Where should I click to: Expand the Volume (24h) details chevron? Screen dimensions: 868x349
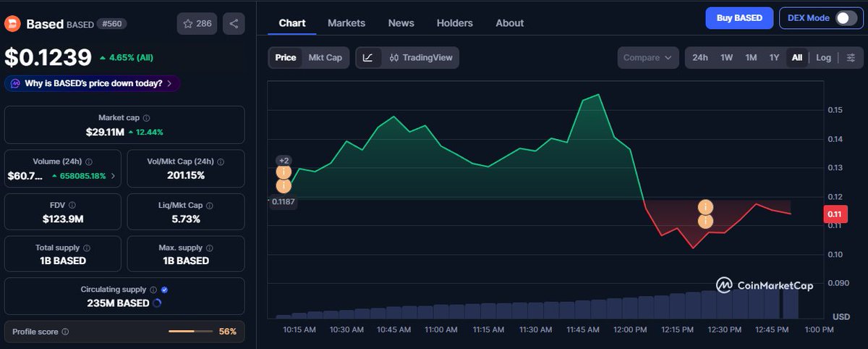[113, 175]
